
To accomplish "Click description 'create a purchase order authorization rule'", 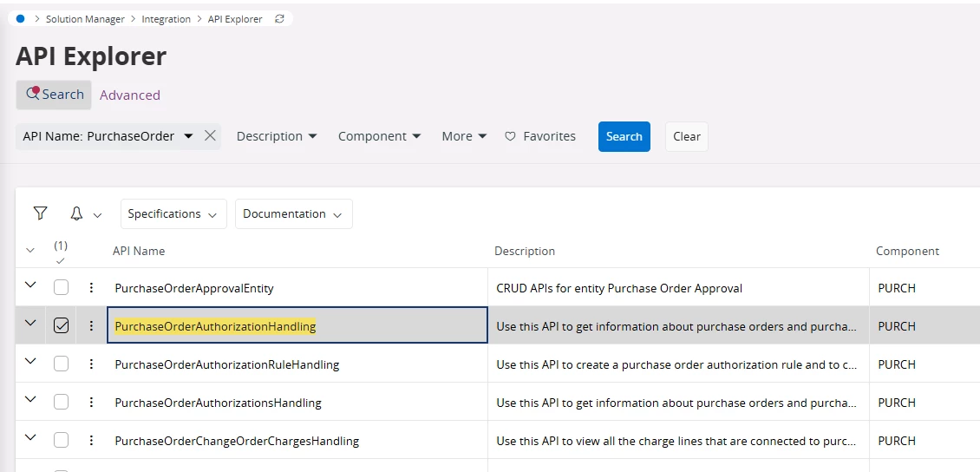I will [675, 364].
